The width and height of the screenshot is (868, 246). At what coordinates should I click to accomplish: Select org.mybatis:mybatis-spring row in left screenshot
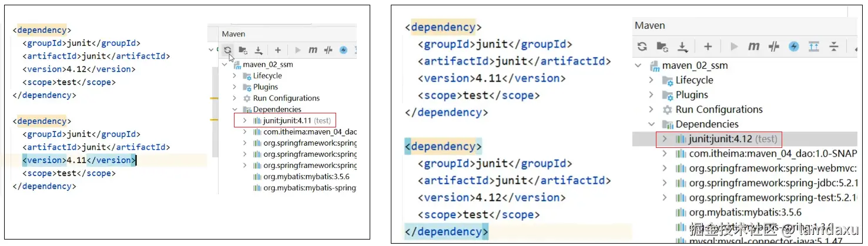[287, 188]
